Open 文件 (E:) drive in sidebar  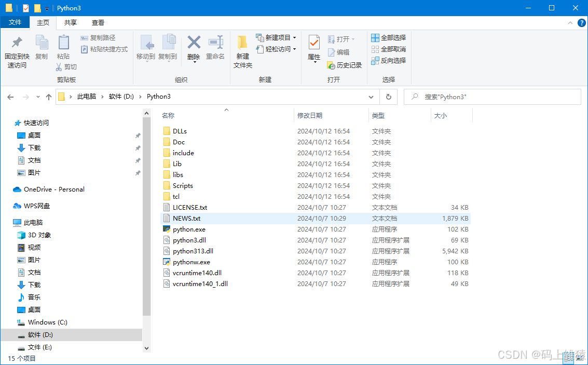(x=39, y=347)
